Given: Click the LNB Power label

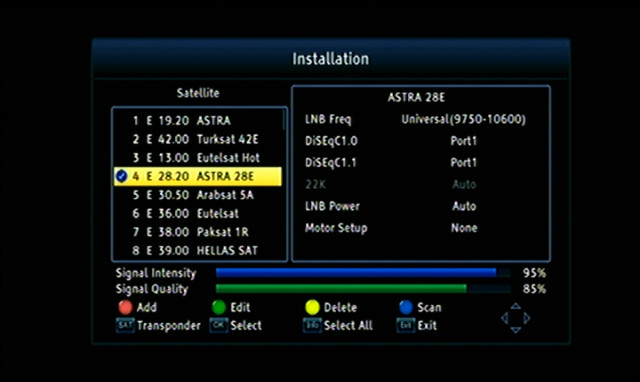Looking at the screenshot, I should coord(332,206).
